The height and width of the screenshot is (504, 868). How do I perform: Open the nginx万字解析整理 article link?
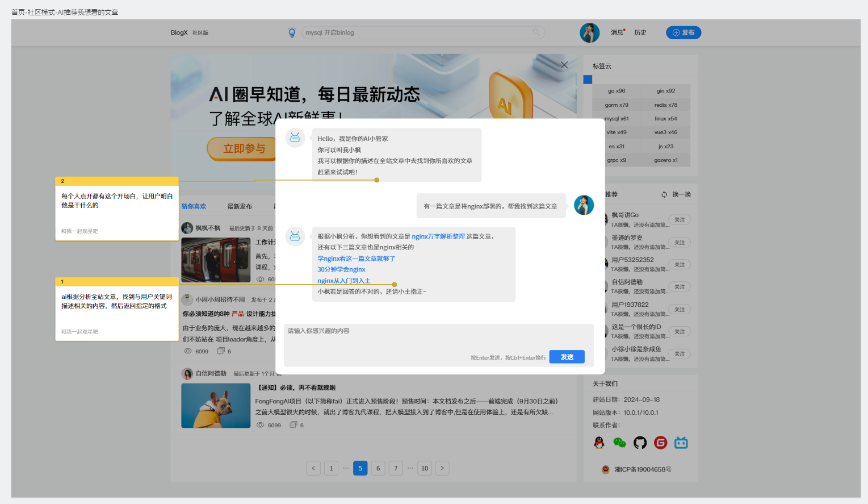point(438,236)
